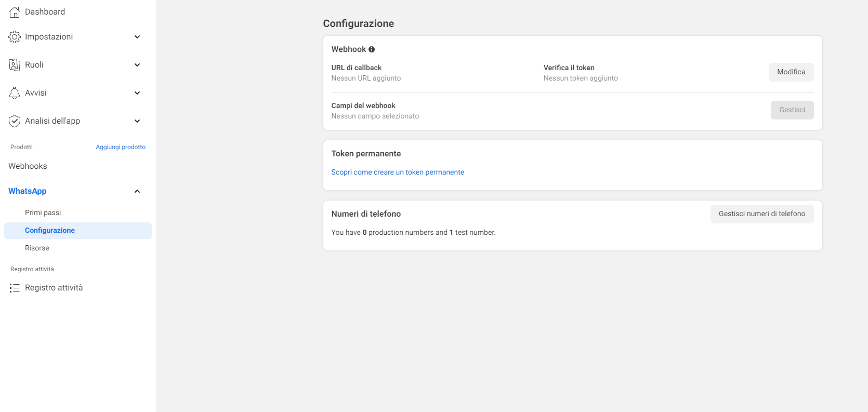Collapse the WhatsApp section chevron
868x412 pixels.
coord(137,191)
